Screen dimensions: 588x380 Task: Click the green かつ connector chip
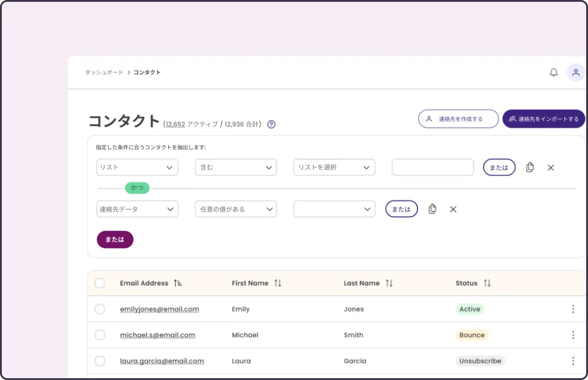click(x=137, y=188)
